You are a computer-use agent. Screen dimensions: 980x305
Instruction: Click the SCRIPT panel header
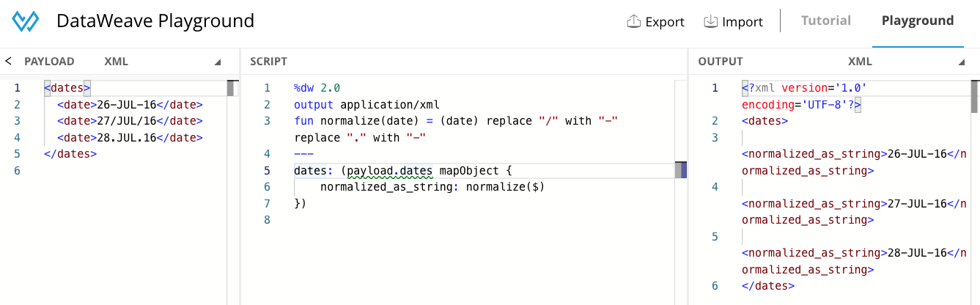[x=268, y=62]
